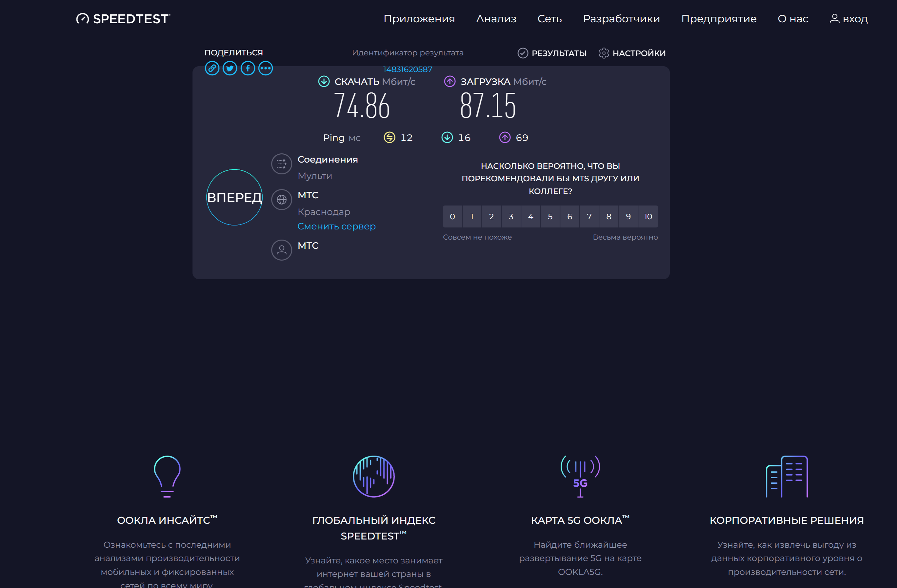Open the Разработчики menu
The image size is (897, 588).
coord(622,19)
